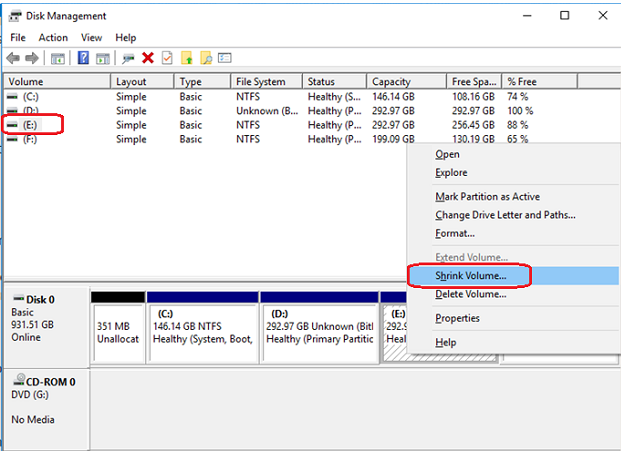Sort by the Type column header
This screenshot has height=452, width=621.
click(x=202, y=82)
